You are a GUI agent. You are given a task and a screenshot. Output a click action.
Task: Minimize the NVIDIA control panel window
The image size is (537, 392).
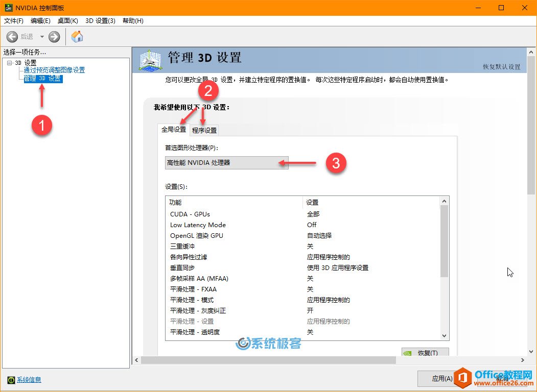click(478, 8)
